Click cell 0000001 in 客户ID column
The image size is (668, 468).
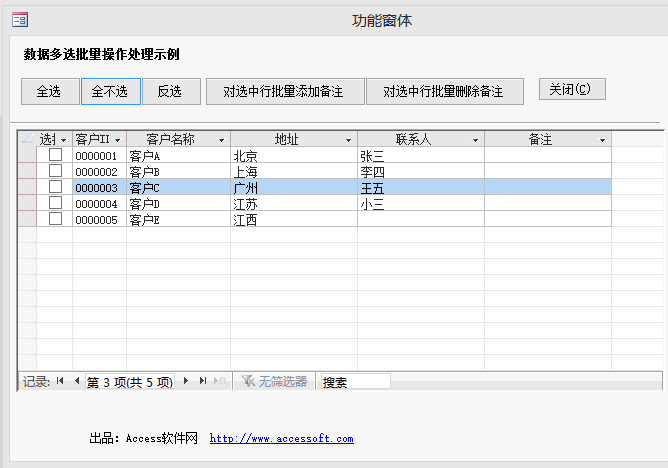tap(99, 155)
